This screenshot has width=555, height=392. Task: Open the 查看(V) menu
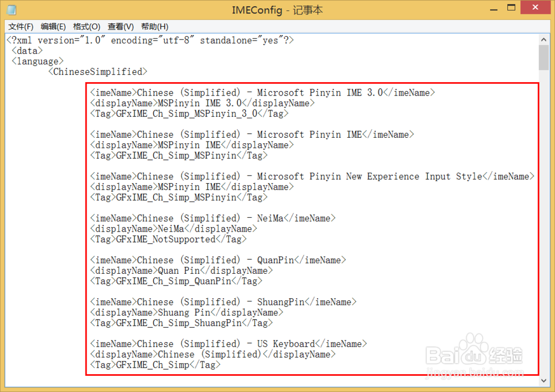(x=120, y=27)
